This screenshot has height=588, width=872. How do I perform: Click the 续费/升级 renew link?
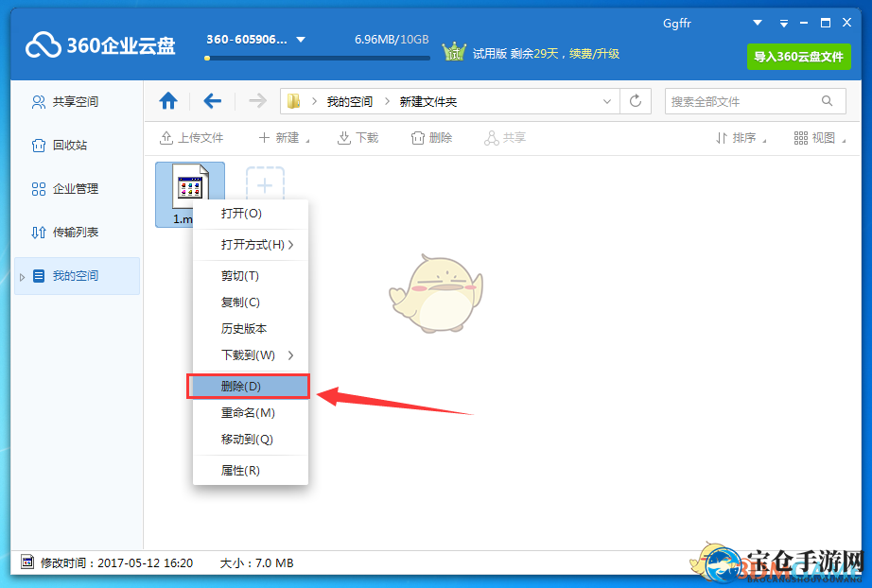click(x=594, y=54)
